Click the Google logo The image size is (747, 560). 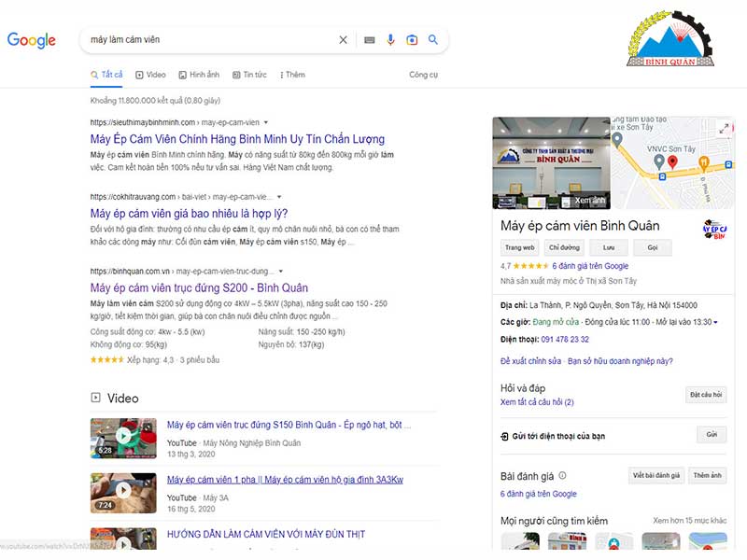click(32, 40)
